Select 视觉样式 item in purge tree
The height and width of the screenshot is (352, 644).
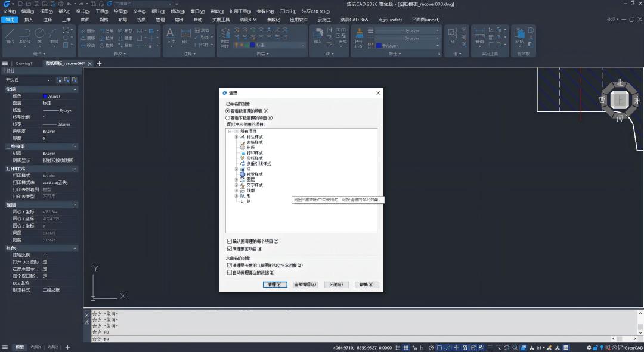coord(255,175)
